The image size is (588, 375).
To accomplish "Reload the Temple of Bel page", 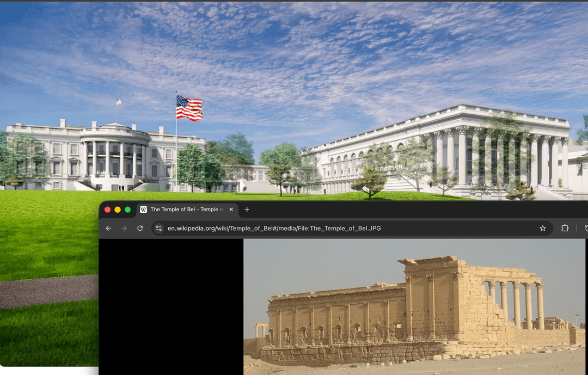I will (x=140, y=228).
